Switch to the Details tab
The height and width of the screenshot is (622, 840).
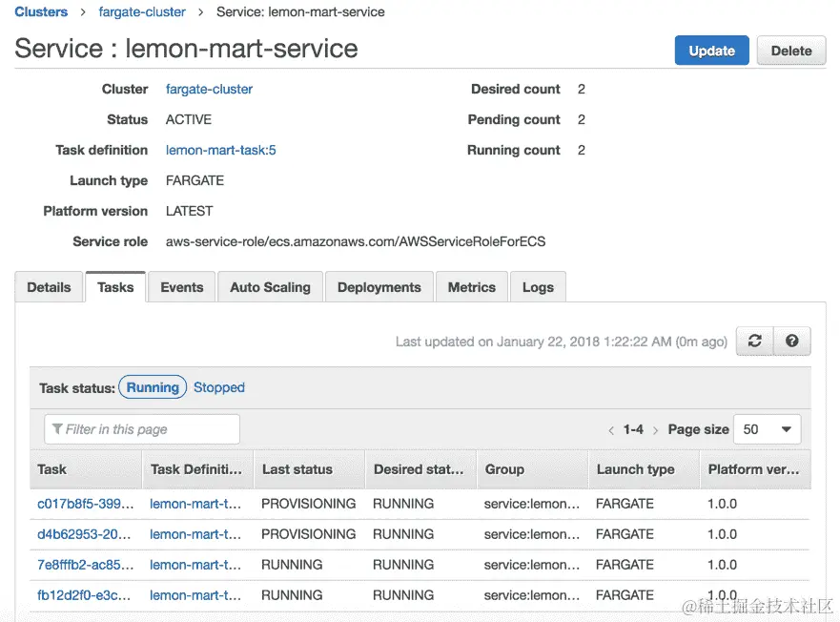(49, 287)
